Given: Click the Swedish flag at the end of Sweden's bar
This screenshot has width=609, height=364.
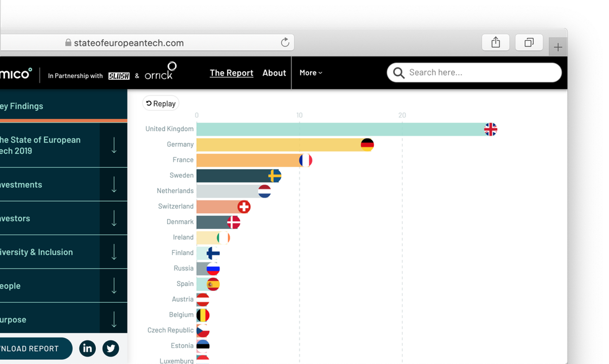Looking at the screenshot, I should click(274, 175).
